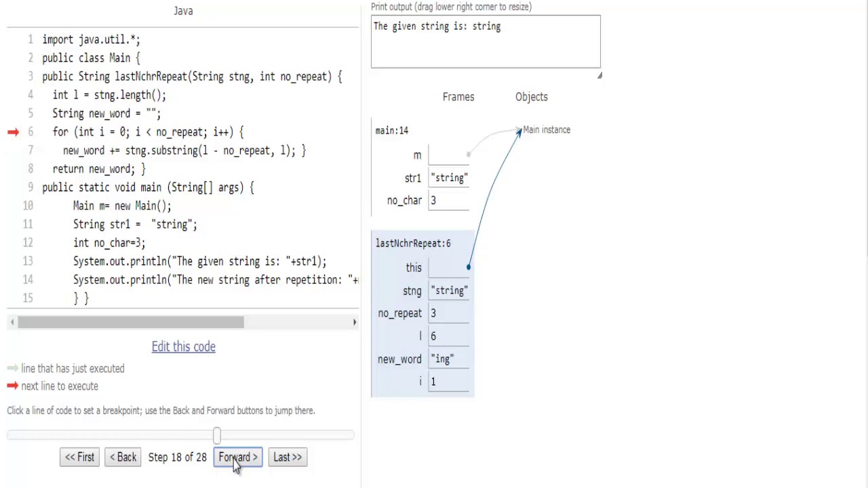868x488 pixels.
Task: Open the Edit this code link
Action: pos(183,346)
